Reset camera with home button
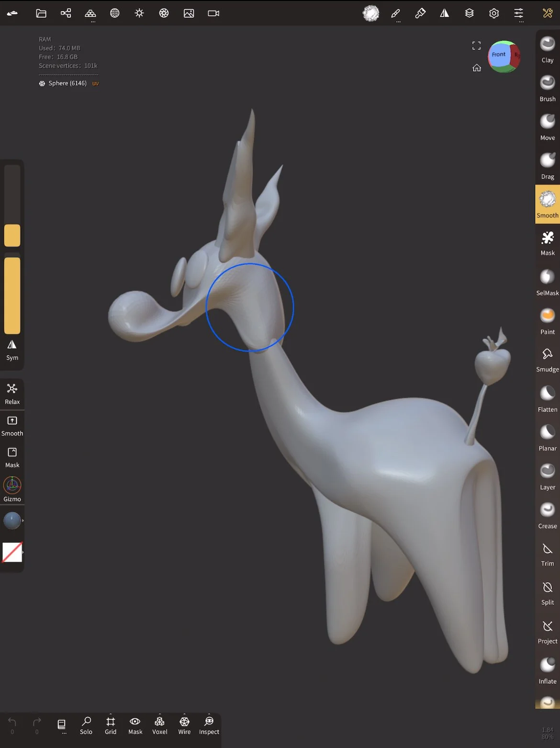The image size is (560, 748). pyautogui.click(x=477, y=68)
